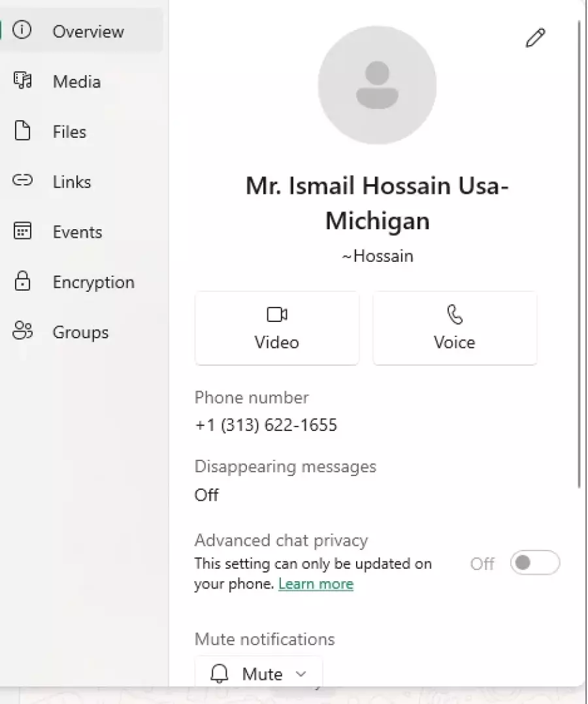Click the contact's profile picture placeholder
Viewport: 588px width, 704px height.
click(x=377, y=85)
